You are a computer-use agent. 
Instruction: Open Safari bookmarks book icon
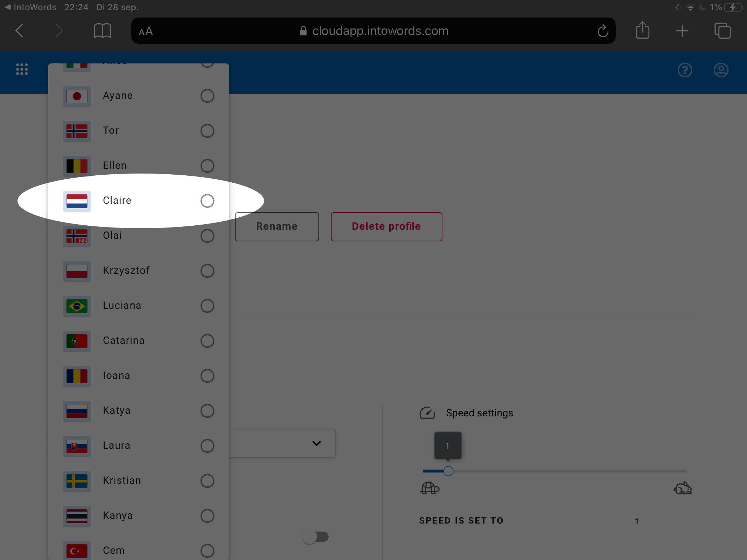point(102,31)
